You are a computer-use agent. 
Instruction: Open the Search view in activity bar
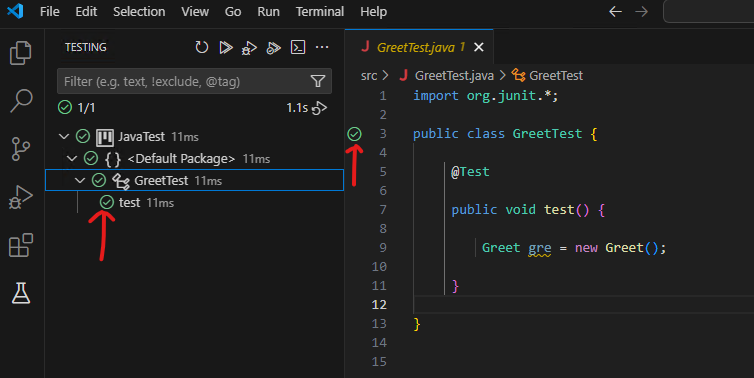click(21, 101)
